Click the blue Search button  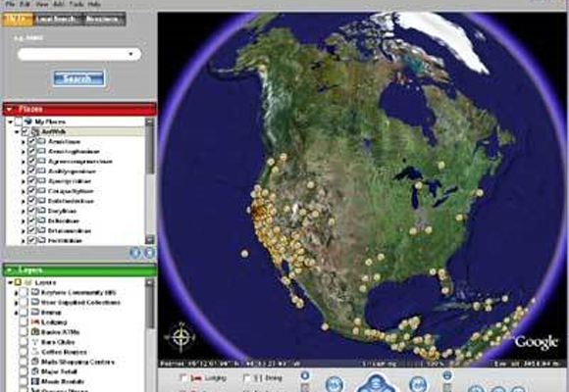78,78
